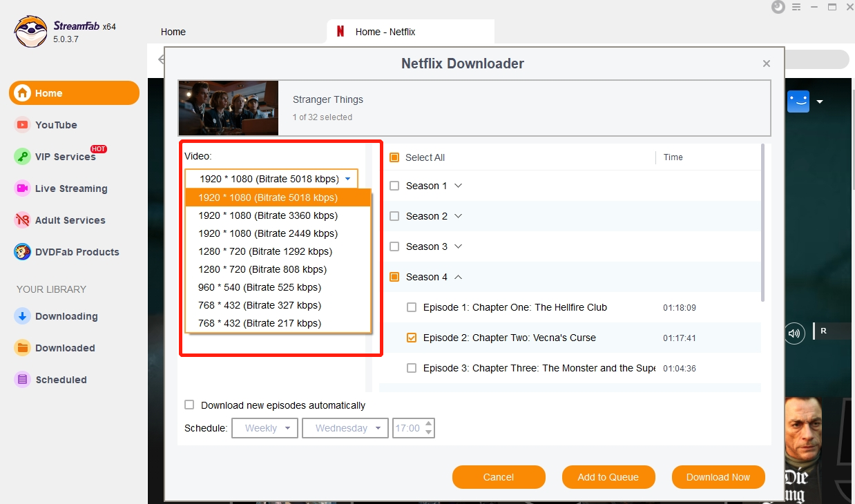Screen dimensions: 855x504
Task: Click the Downloaded folder icon
Action: [x=23, y=348]
